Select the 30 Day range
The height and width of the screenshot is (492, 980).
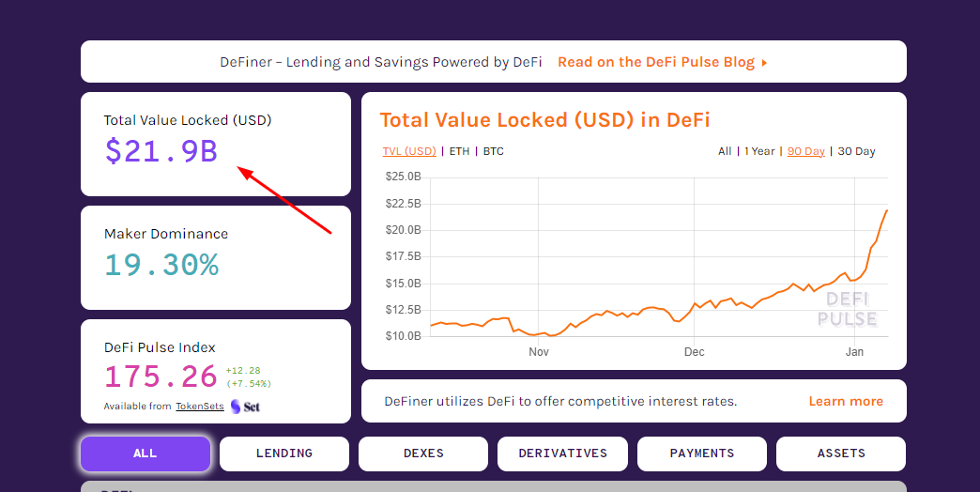click(x=856, y=151)
